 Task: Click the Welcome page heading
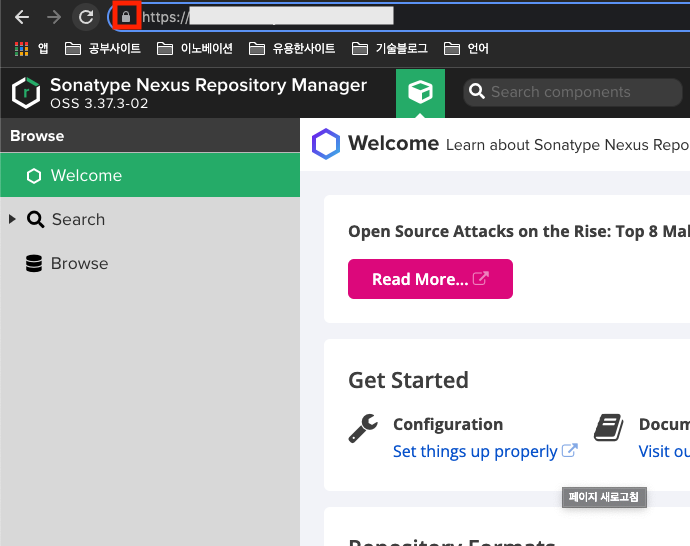[393, 143]
